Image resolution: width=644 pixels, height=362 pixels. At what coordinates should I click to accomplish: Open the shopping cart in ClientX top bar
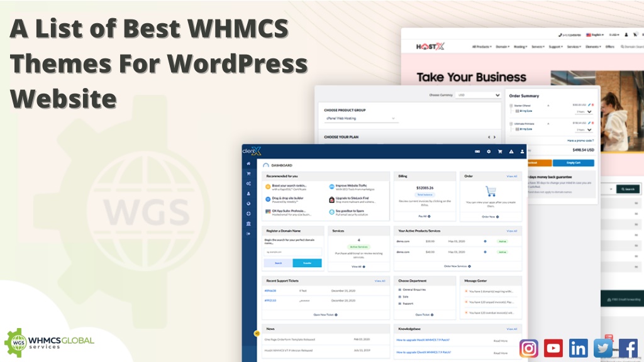click(x=500, y=151)
